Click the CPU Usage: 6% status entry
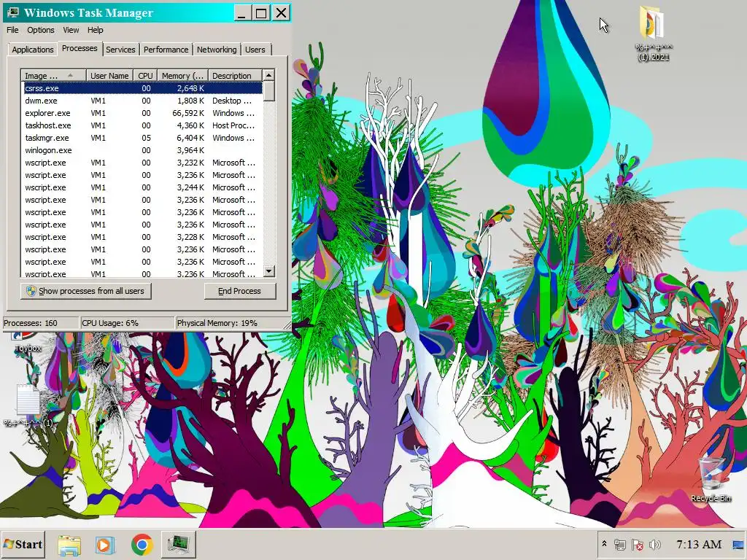 point(127,323)
